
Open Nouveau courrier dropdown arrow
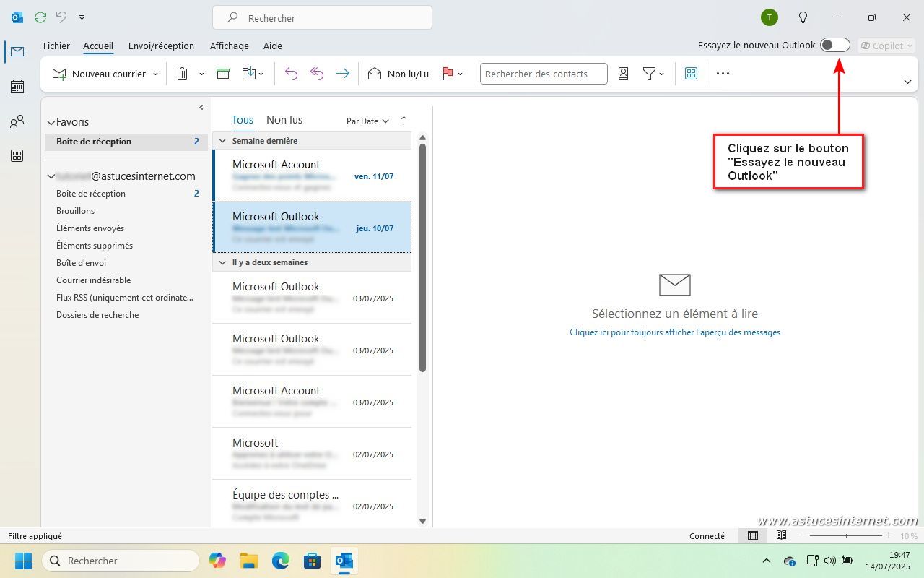(x=155, y=74)
